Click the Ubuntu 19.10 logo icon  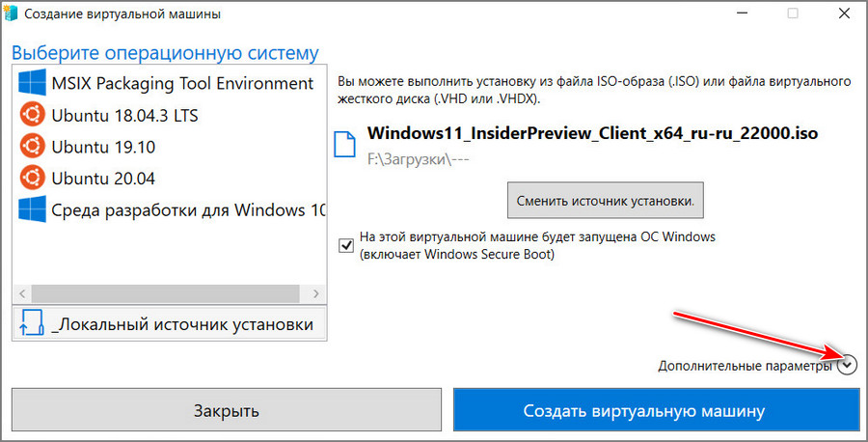coord(32,147)
